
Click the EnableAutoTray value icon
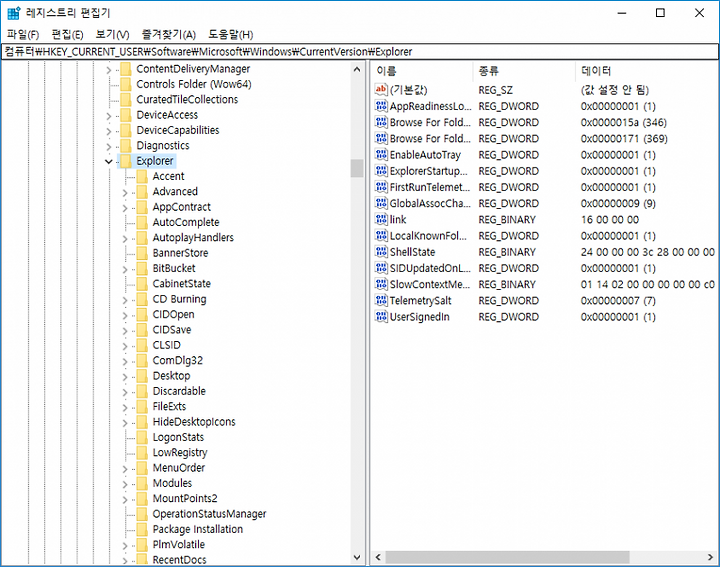381,155
